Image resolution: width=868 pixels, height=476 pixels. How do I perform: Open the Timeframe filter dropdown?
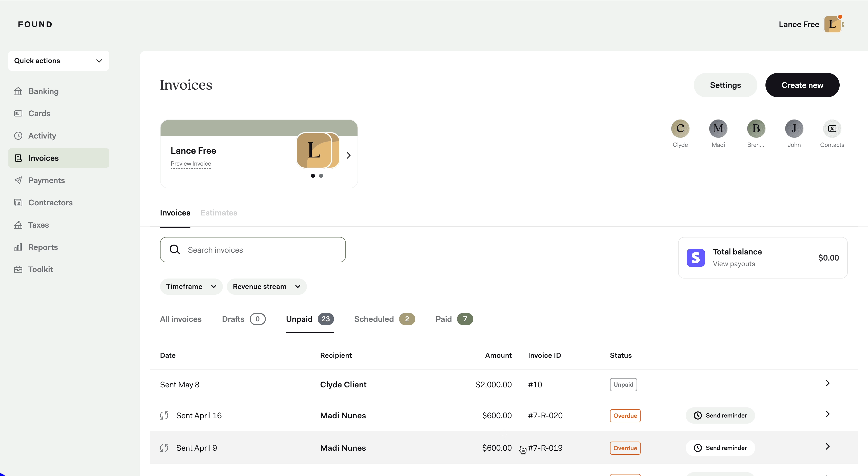click(x=191, y=286)
